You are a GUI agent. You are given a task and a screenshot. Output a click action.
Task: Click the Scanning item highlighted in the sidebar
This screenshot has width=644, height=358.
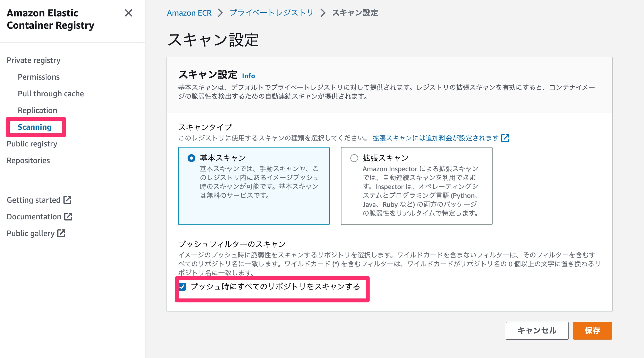pyautogui.click(x=34, y=127)
